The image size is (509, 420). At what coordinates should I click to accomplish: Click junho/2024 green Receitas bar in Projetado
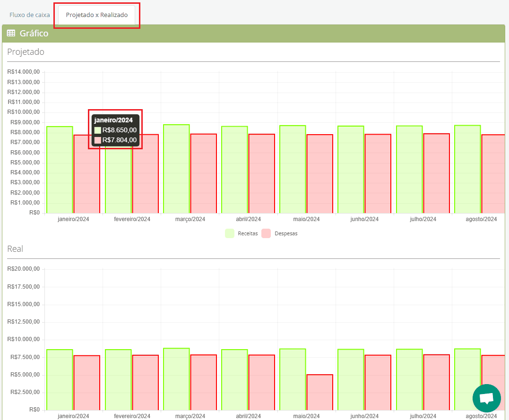click(351, 170)
